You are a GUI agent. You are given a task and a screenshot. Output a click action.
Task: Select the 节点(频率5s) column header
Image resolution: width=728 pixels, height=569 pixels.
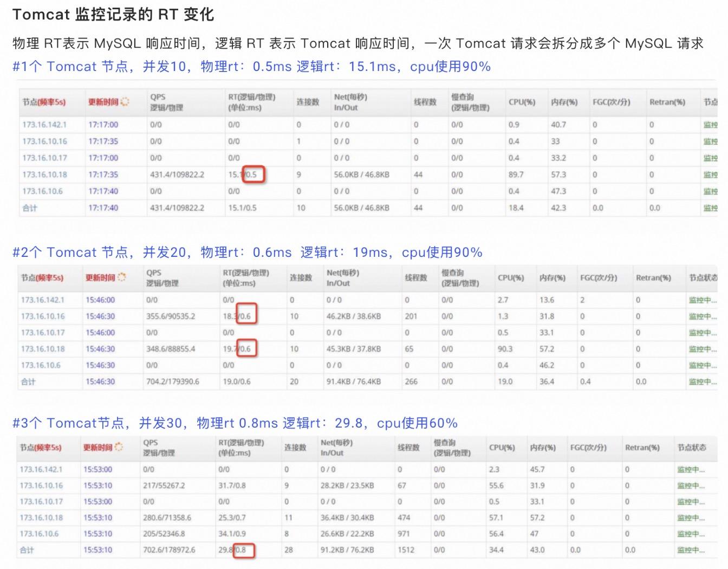pyautogui.click(x=44, y=102)
